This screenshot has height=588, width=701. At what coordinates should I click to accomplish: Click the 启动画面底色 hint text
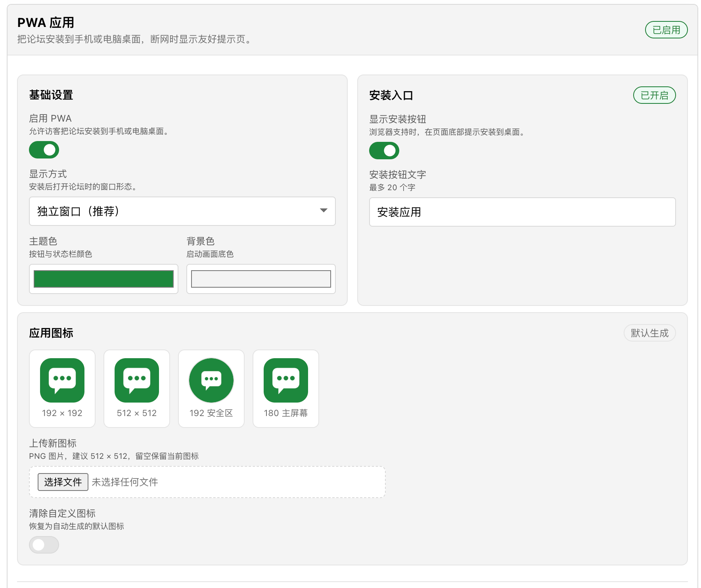point(210,254)
